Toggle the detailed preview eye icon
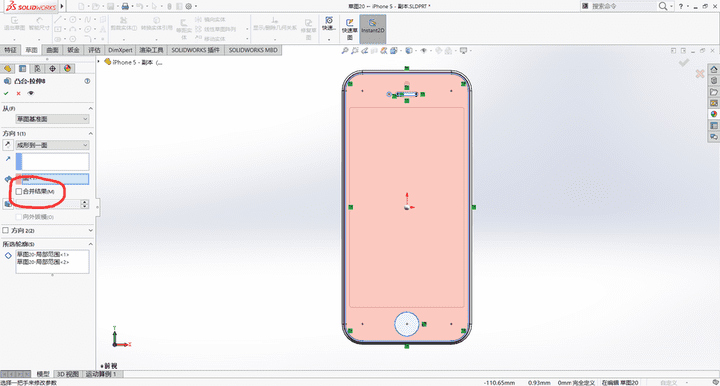 click(x=31, y=93)
